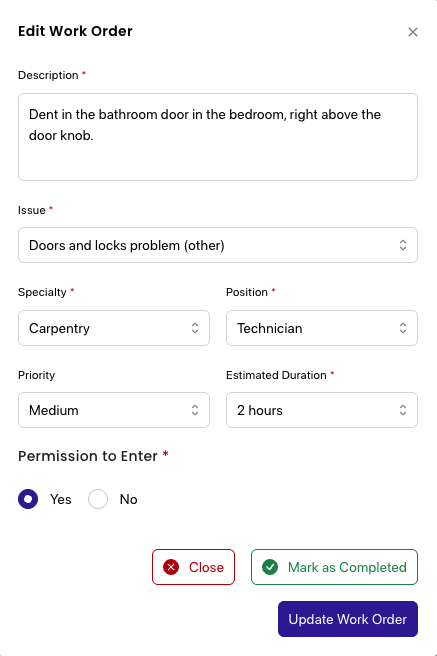
Task: Click the up-down arrows in Specialty field
Action: pos(195,328)
